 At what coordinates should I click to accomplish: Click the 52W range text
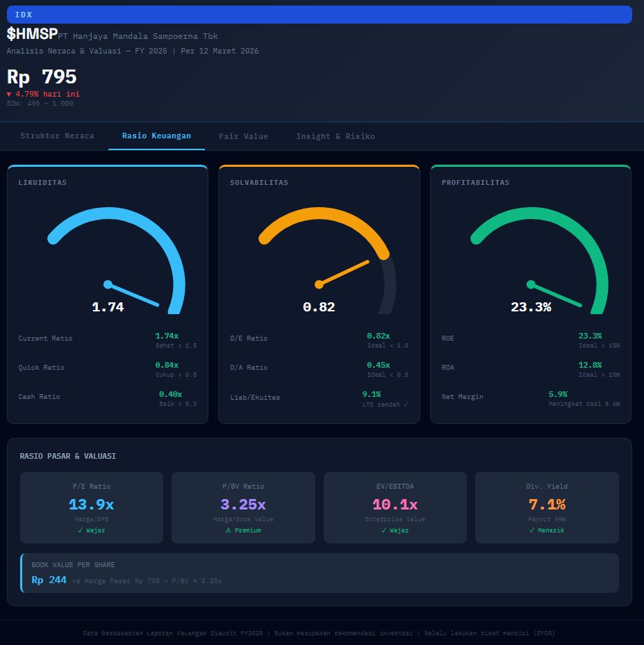(x=40, y=104)
